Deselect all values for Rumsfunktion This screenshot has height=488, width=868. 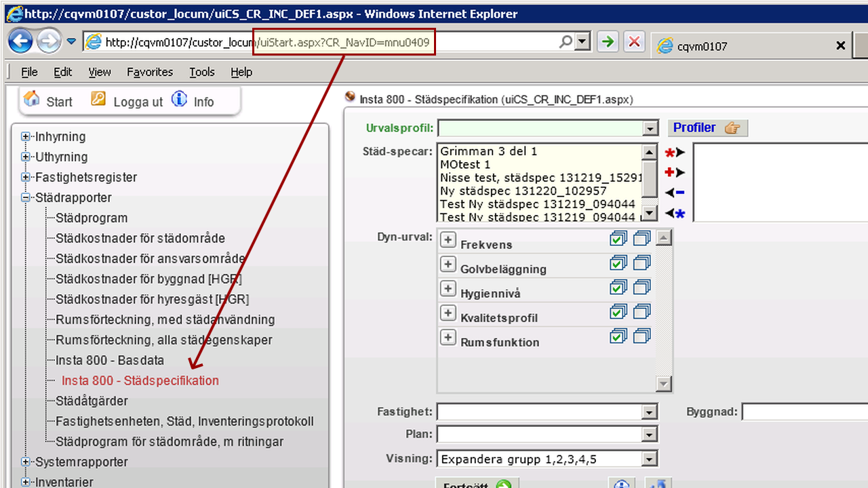click(642, 336)
